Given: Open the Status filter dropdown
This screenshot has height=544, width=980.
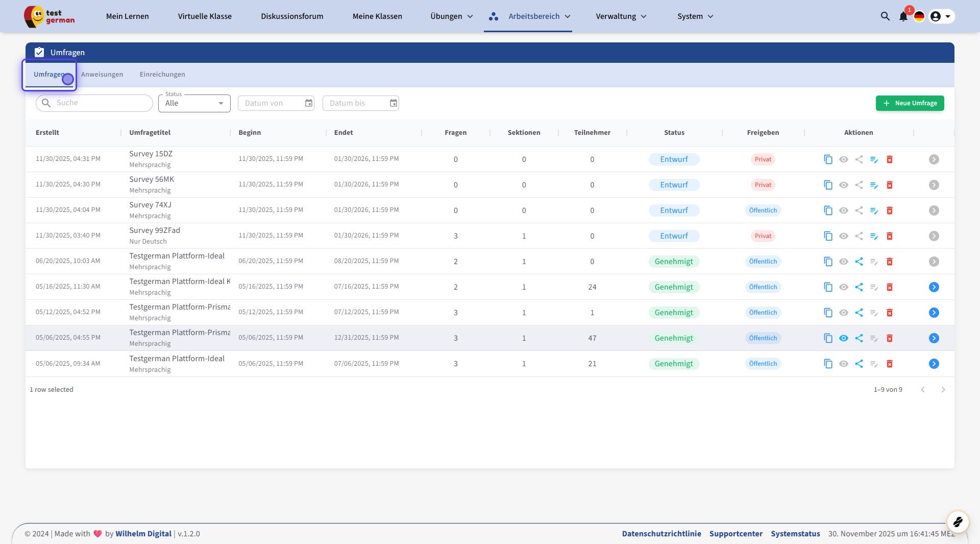Looking at the screenshot, I should click(x=194, y=103).
